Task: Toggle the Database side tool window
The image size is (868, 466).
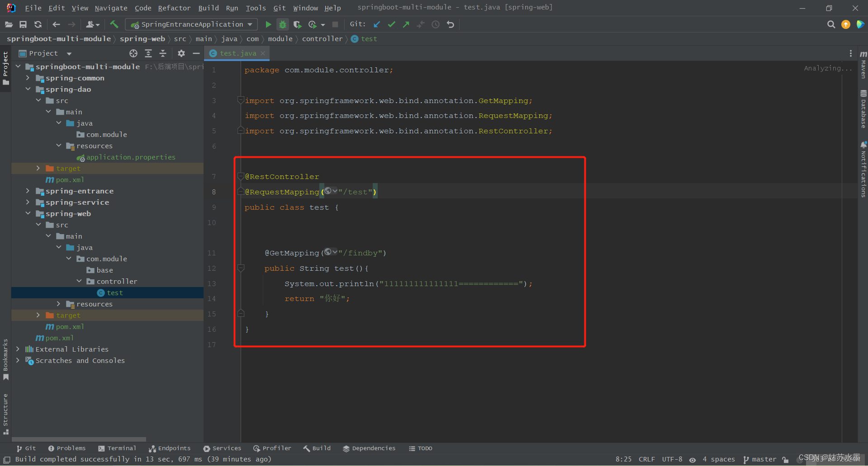Action: point(863,109)
